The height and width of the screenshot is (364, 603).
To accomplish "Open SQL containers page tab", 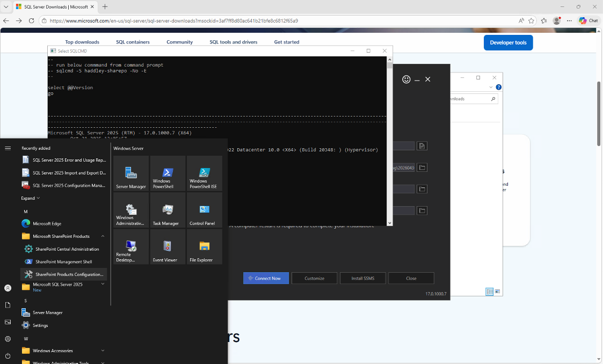I will pos(133,42).
